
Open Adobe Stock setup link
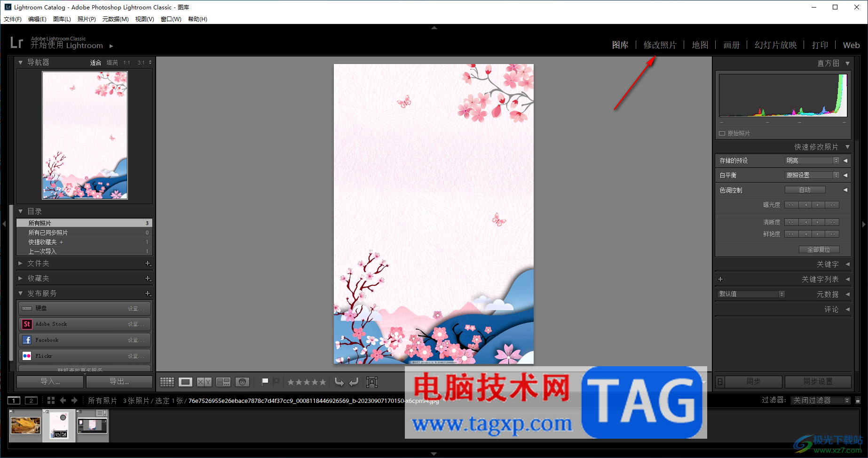[136, 324]
